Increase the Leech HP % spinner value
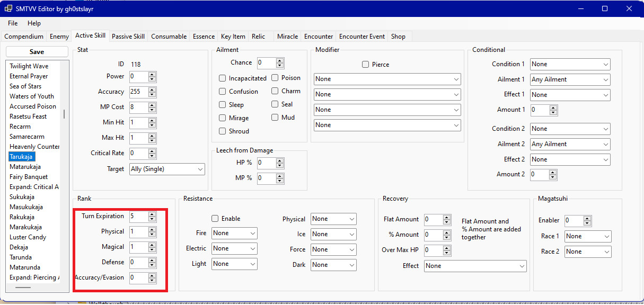 (x=280, y=160)
